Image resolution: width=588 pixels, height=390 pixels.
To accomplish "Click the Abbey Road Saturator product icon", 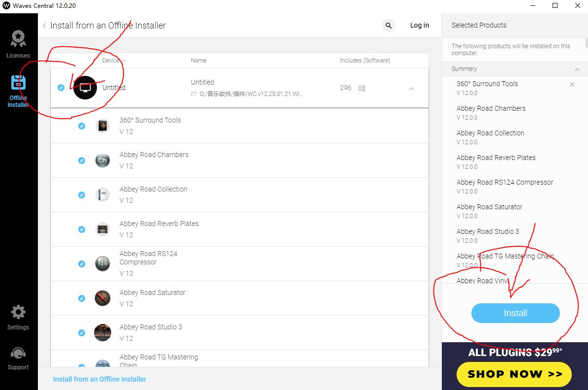I will [102, 298].
